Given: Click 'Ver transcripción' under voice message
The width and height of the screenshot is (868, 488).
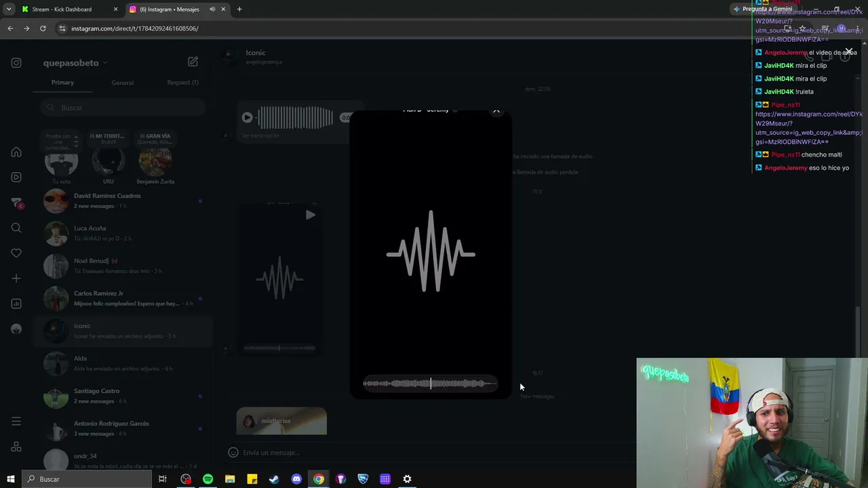Looking at the screenshot, I should coord(260,136).
